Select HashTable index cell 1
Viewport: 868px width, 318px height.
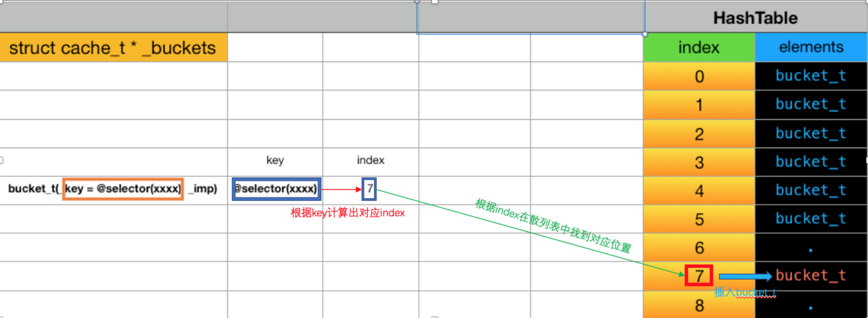(699, 105)
